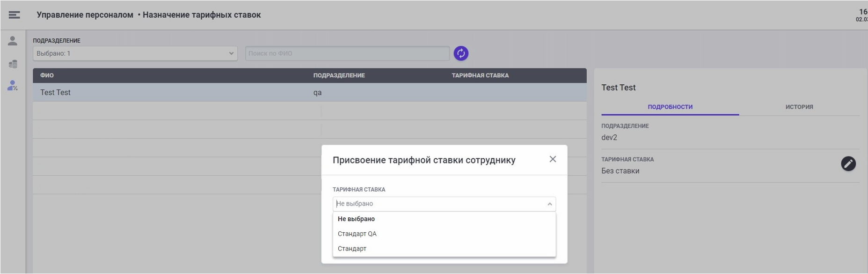
Task: Sort by the ФИО column header
Action: point(47,75)
